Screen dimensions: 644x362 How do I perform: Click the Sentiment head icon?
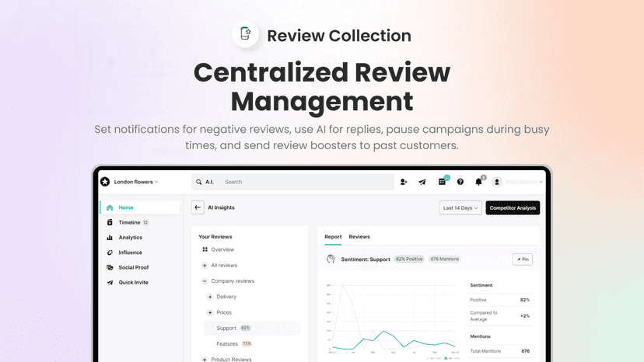tap(331, 259)
